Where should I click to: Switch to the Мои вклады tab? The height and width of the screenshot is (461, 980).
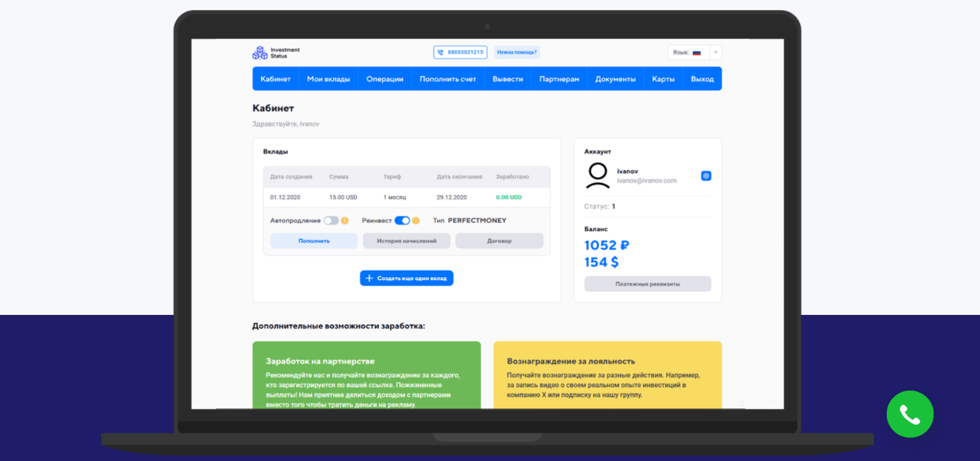coord(329,78)
